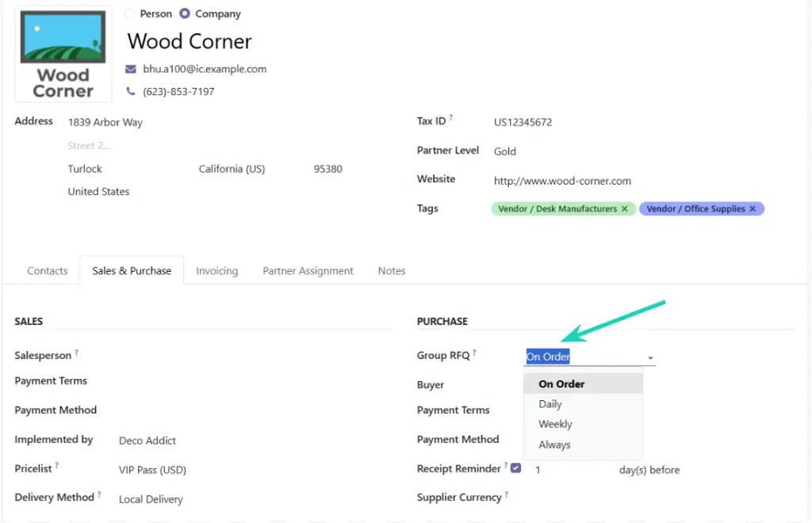Click the Tax ID help question mark

click(451, 116)
